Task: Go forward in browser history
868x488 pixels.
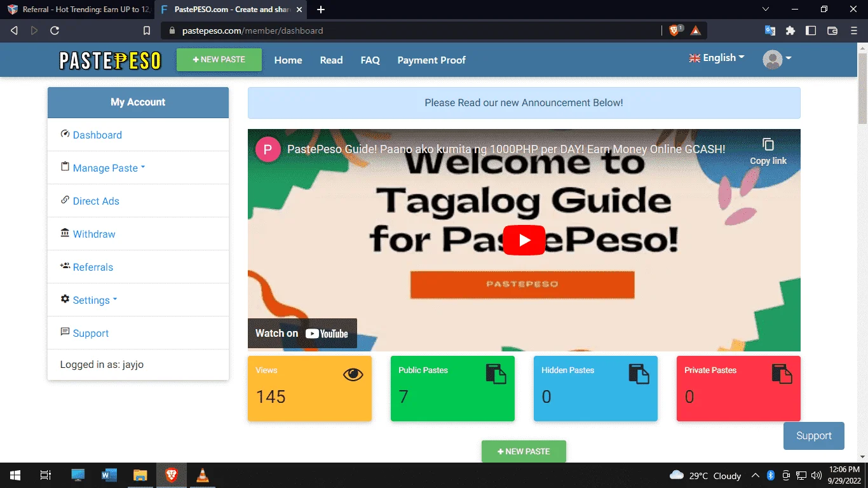Action: pos(34,30)
